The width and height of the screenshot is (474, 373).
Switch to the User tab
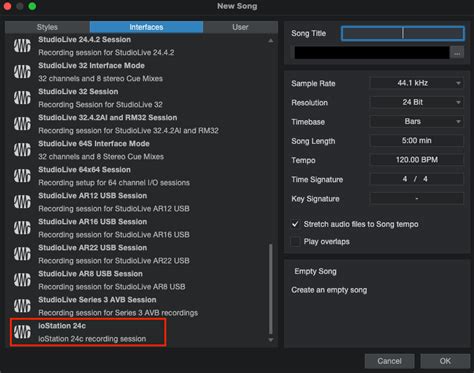(240, 27)
